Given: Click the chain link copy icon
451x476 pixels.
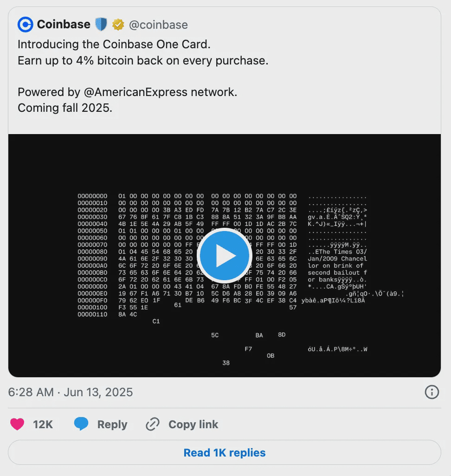Looking at the screenshot, I should tap(153, 424).
